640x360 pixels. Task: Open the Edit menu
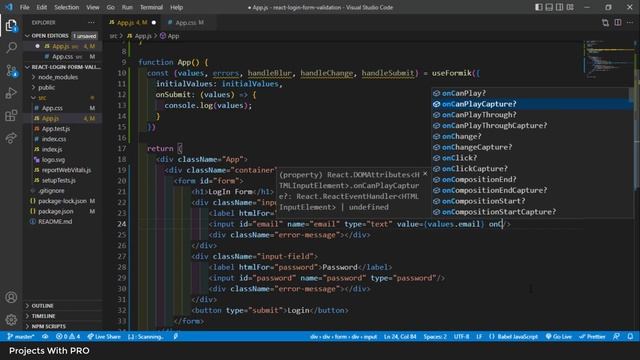(x=42, y=7)
